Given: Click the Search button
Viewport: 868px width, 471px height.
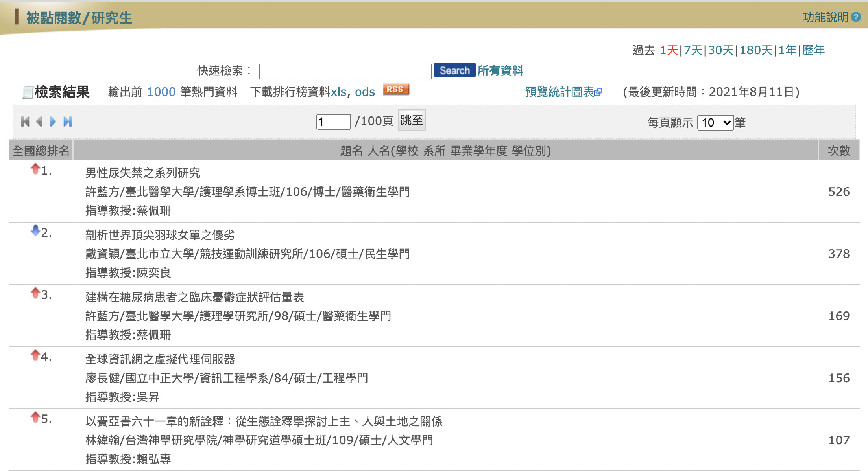Looking at the screenshot, I should click(454, 70).
